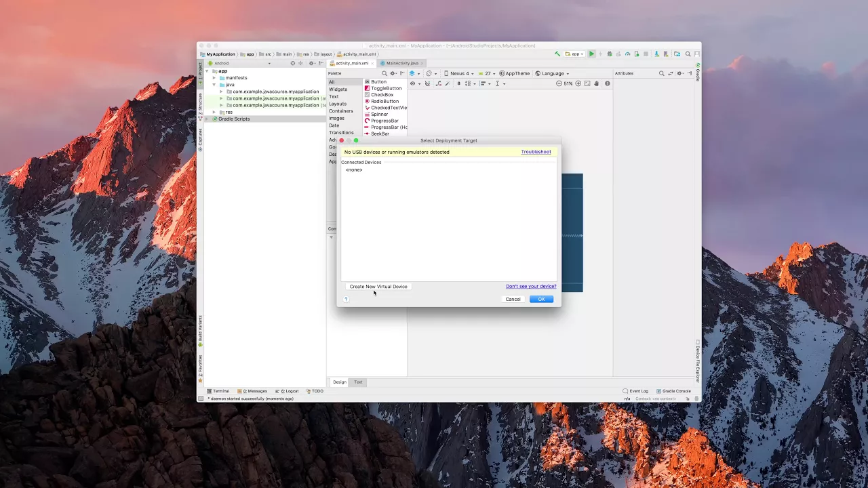868x488 pixels.
Task: Click the zoom in plus icon
Action: tap(578, 83)
